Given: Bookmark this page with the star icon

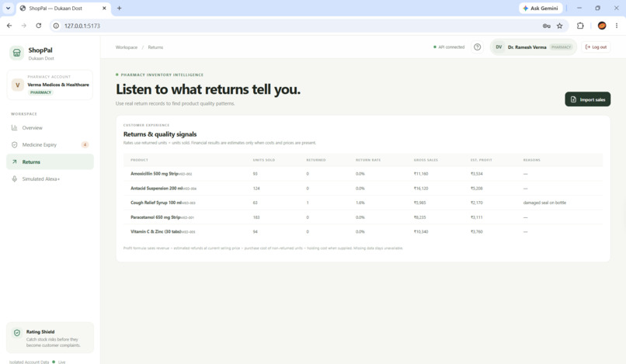Looking at the screenshot, I should pyautogui.click(x=560, y=26).
